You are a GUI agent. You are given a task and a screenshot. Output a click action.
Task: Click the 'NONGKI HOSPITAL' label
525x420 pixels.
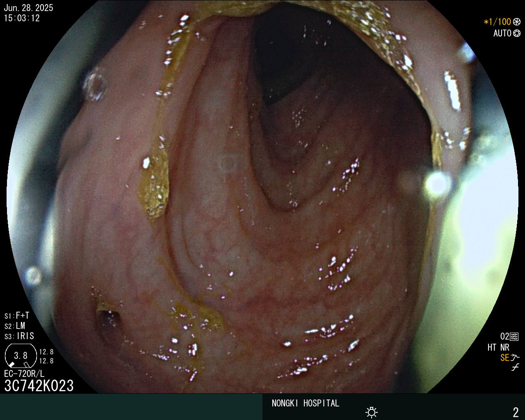point(306,403)
